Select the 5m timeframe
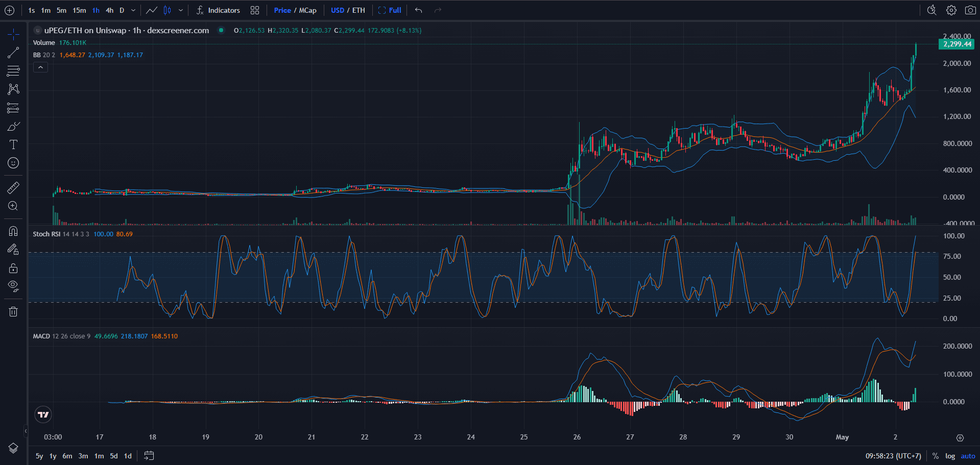 click(x=61, y=10)
